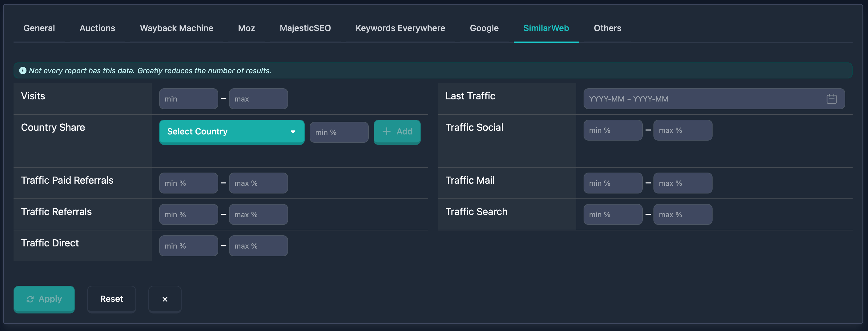This screenshot has height=331, width=868.
Task: Switch to the Keywords Everywhere tab
Action: pyautogui.click(x=400, y=28)
